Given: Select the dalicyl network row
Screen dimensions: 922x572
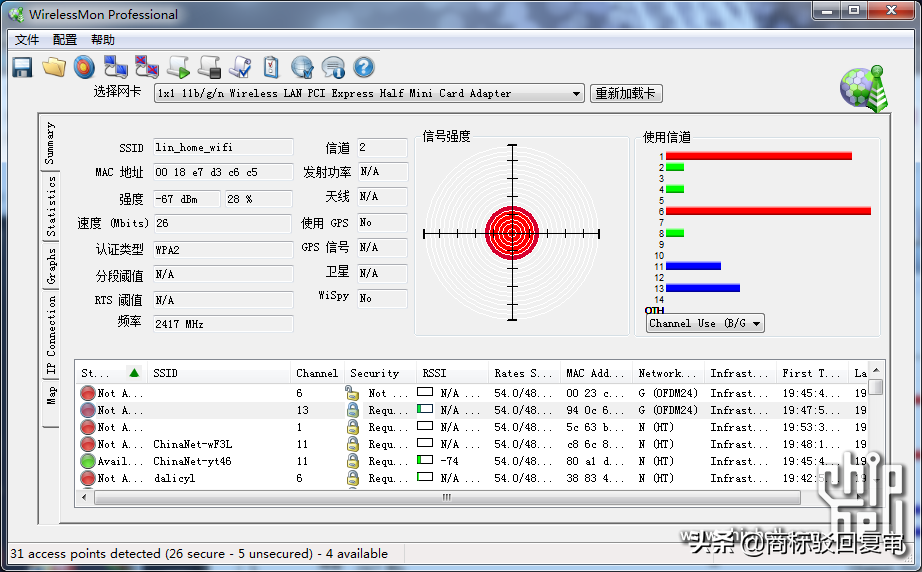Looking at the screenshot, I should click(x=473, y=479).
